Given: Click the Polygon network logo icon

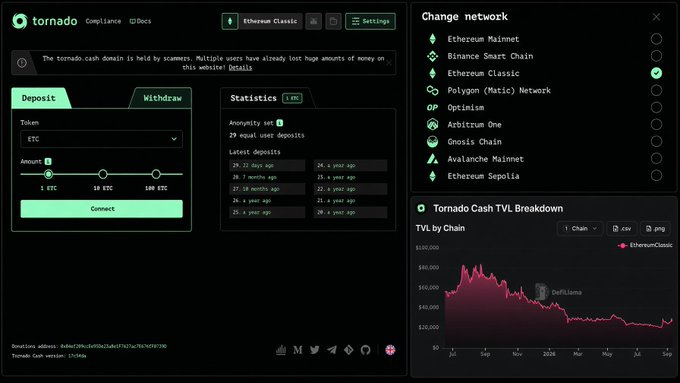Looking at the screenshot, I should coord(432,90).
